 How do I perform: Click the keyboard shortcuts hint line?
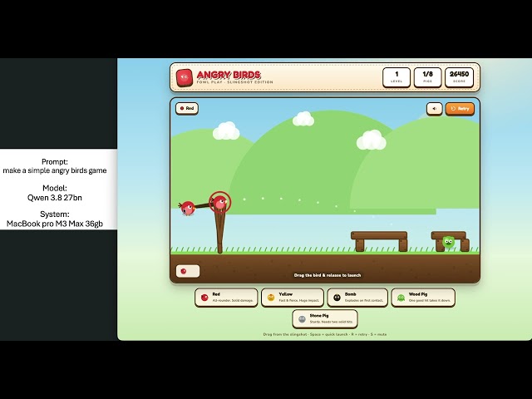[x=325, y=334]
